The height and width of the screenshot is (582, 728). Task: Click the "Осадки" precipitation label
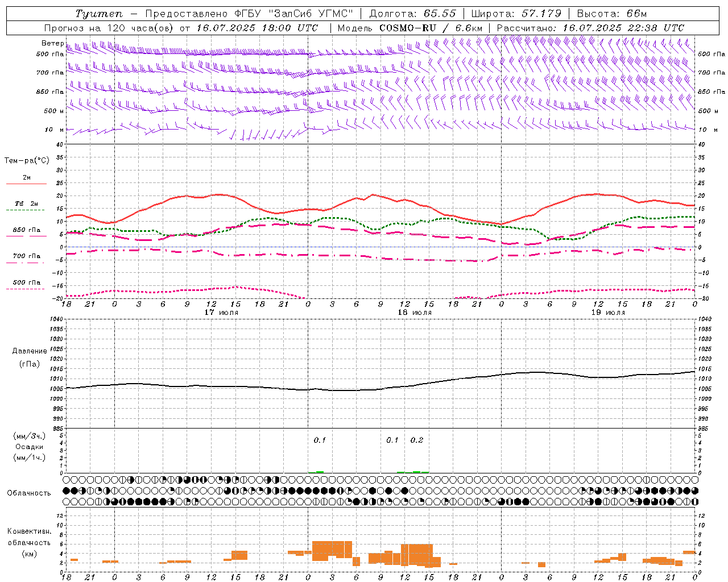pyautogui.click(x=30, y=447)
